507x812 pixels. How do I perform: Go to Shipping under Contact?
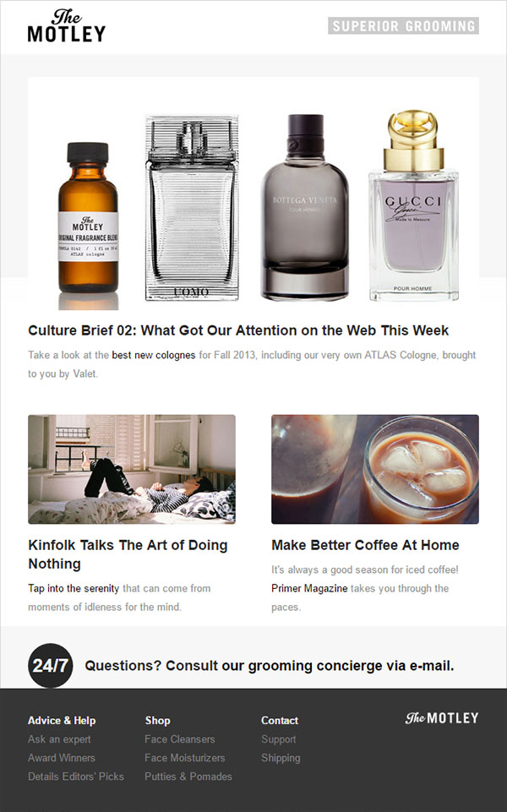281,758
